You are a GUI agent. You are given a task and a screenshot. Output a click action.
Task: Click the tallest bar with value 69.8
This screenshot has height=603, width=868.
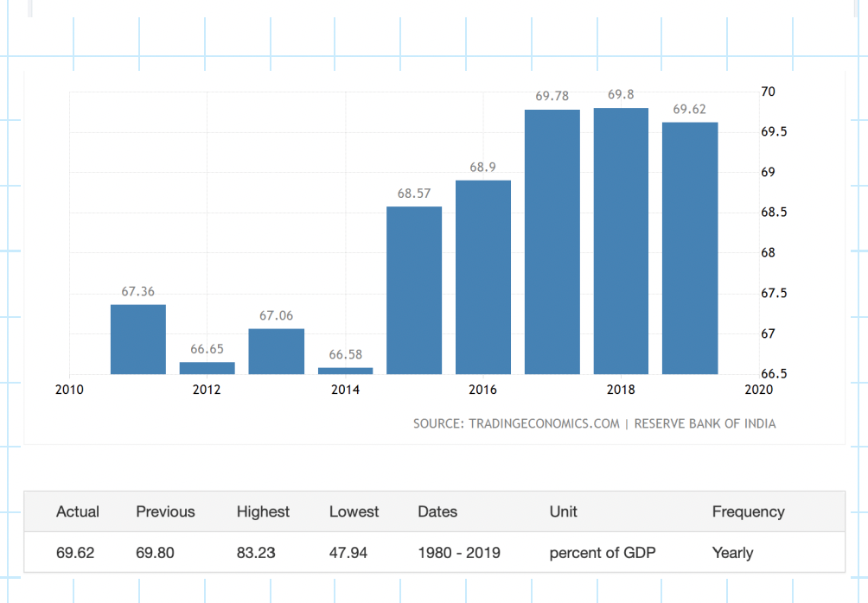621,241
